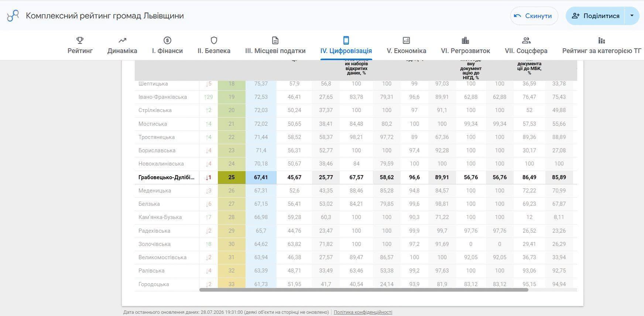
Task: Click the Looker Studio logo icon
Action: coord(13,16)
